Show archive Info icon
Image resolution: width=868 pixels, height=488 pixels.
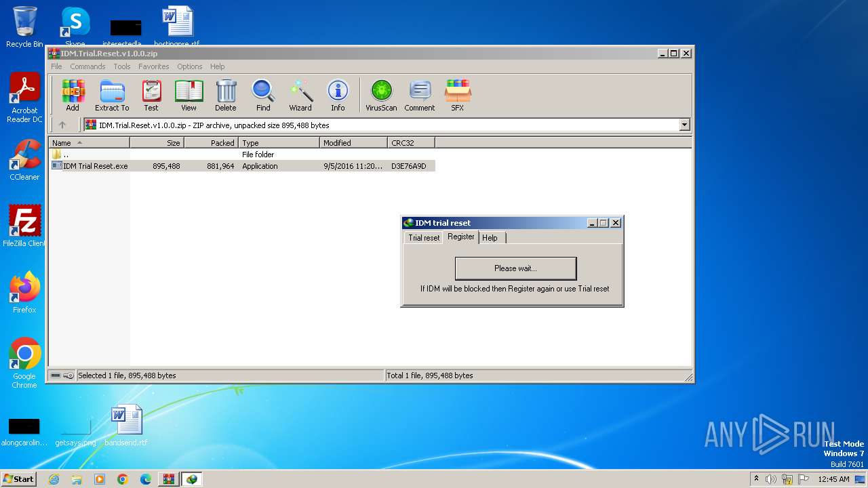pos(338,95)
